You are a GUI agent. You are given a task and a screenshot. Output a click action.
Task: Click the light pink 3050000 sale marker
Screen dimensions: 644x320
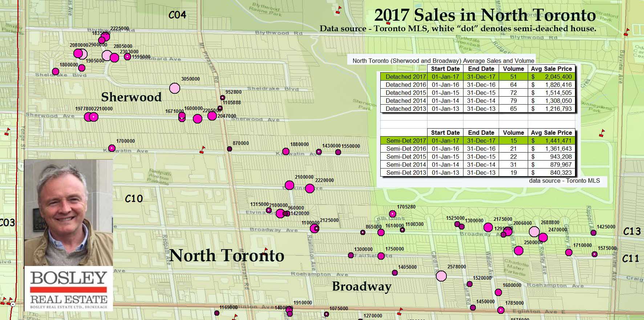pos(175,88)
